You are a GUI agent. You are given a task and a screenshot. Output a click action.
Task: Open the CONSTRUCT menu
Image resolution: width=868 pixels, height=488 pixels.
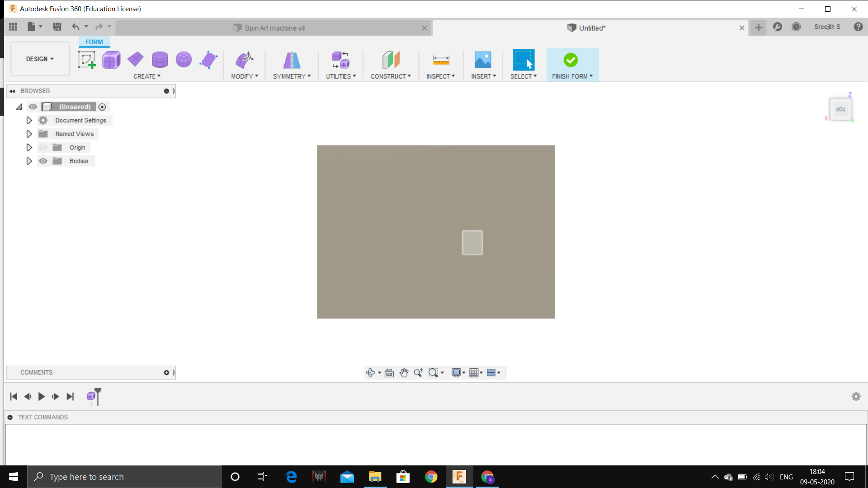click(391, 76)
